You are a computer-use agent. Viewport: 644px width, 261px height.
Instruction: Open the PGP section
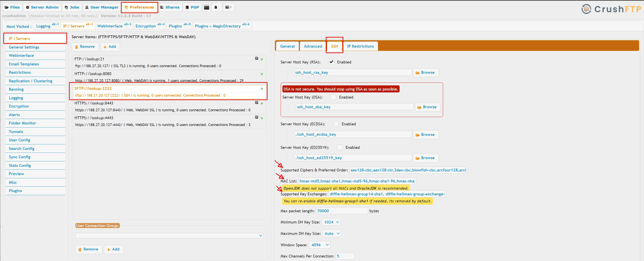[x=192, y=7]
